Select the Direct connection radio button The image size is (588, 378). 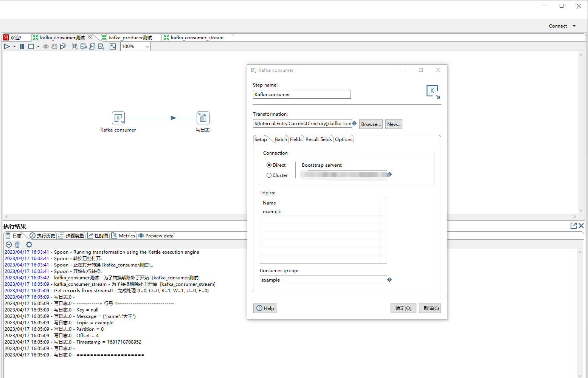(269, 165)
